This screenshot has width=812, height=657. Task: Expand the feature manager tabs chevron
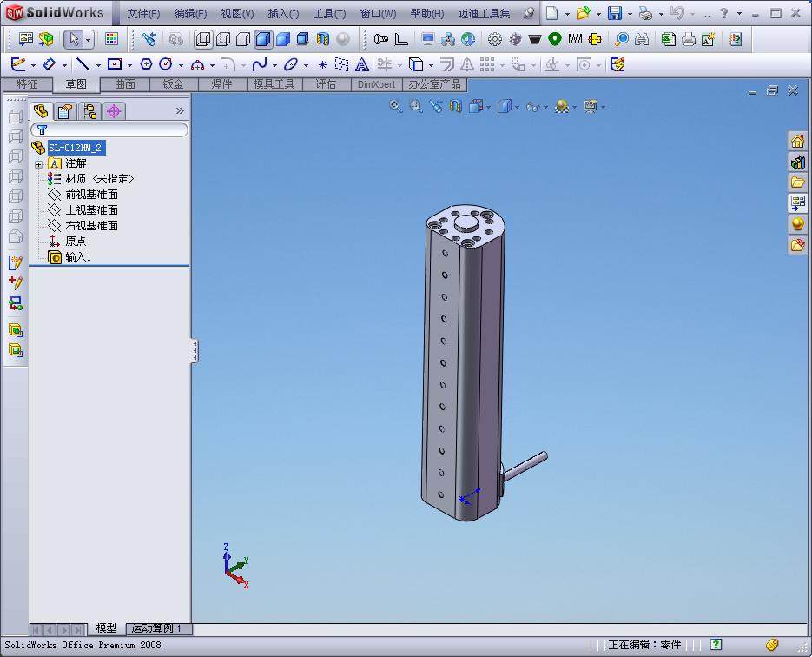click(x=180, y=111)
